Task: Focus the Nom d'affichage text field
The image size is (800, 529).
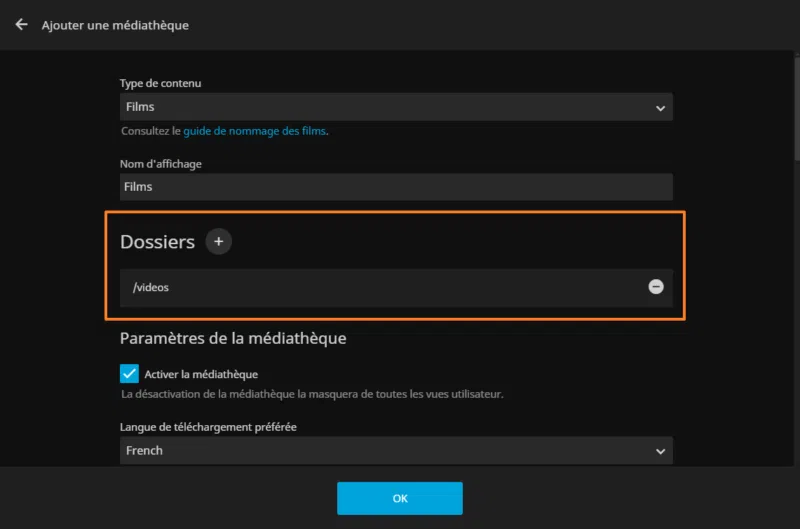Action: [x=396, y=187]
